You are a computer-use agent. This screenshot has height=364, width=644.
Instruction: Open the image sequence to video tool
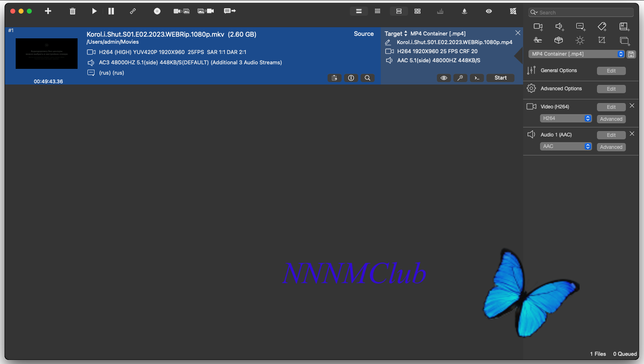tap(206, 11)
